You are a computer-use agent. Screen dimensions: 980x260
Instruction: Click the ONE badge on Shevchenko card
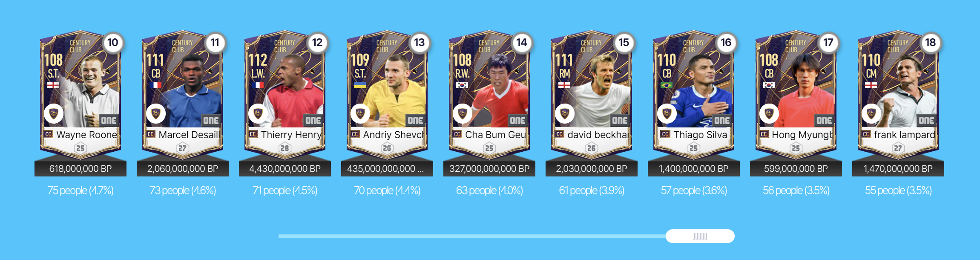[x=415, y=121]
